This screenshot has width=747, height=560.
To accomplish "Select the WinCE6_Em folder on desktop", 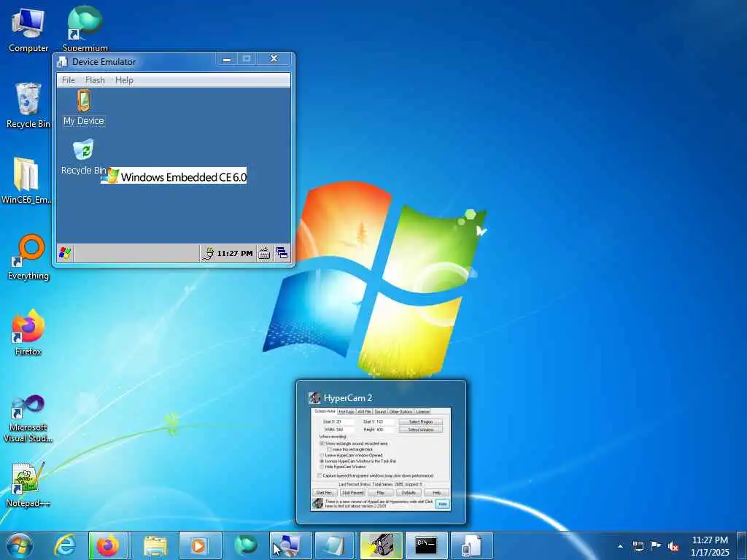I will click(26, 181).
